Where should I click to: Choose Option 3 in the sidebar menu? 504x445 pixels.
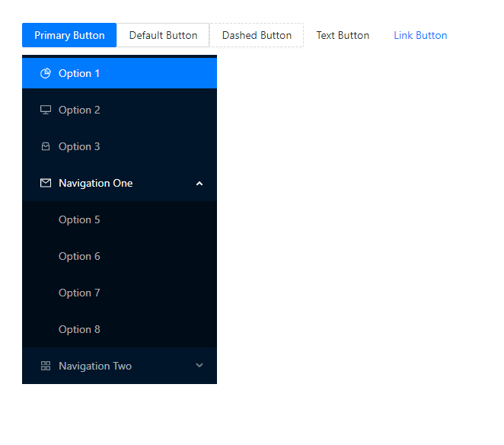point(120,147)
